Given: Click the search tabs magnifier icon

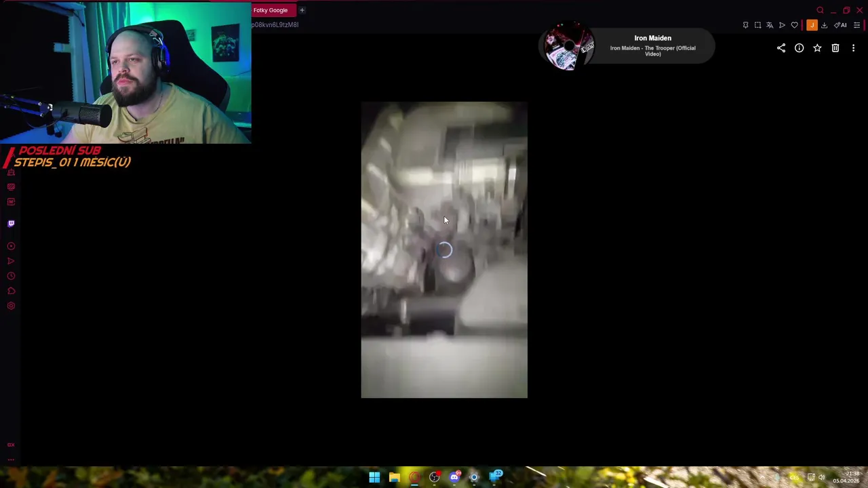Looking at the screenshot, I should tap(820, 10).
